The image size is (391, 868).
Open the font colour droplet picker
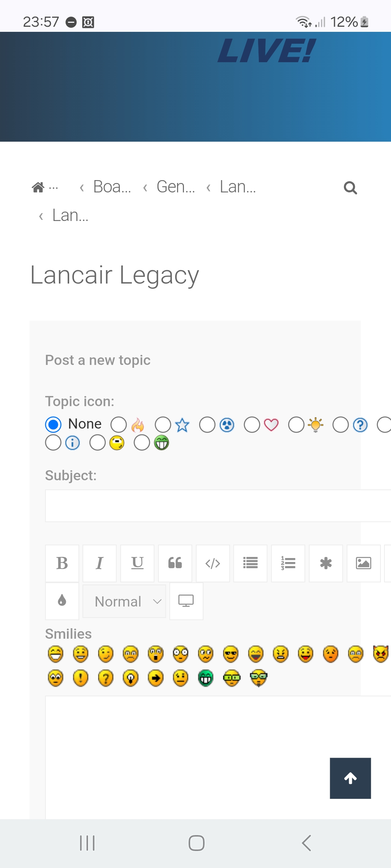point(62,601)
